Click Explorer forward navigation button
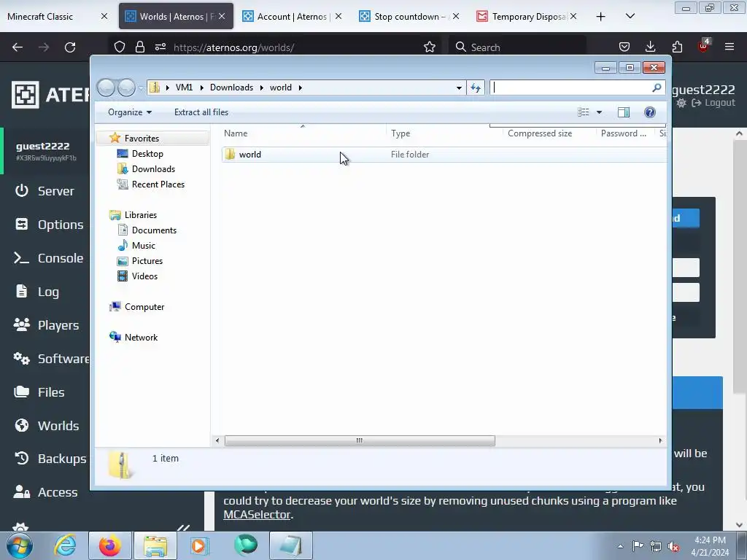Viewport: 747px width, 560px height. pyautogui.click(x=126, y=87)
